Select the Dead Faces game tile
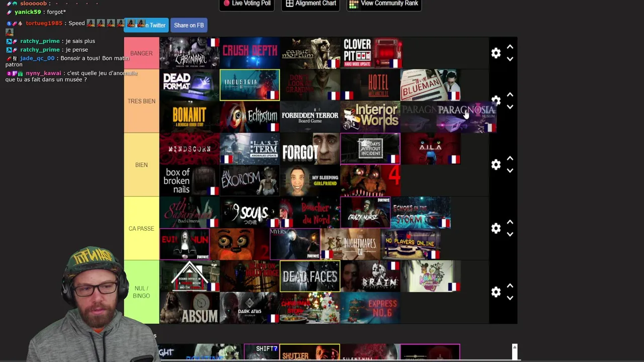Screen dimensions: 644x362 click(x=310, y=276)
